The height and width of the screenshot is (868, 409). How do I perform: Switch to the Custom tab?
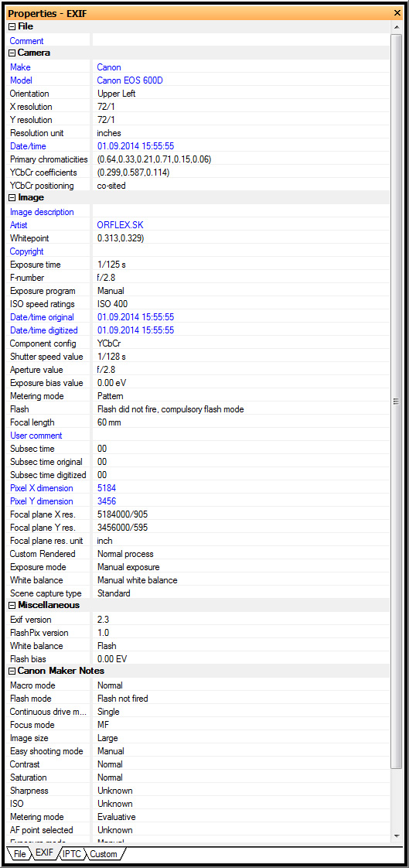[104, 853]
